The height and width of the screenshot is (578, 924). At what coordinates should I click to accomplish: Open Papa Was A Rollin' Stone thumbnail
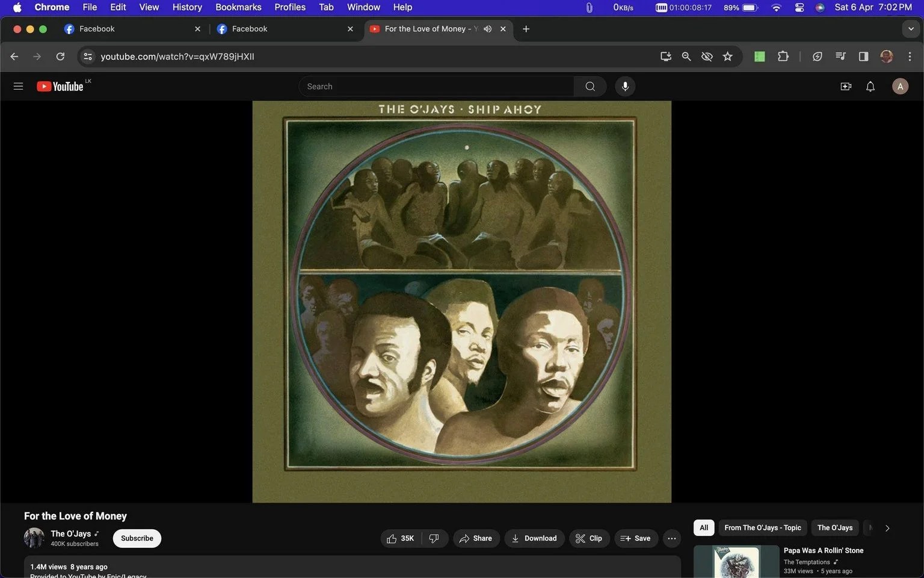(x=736, y=562)
